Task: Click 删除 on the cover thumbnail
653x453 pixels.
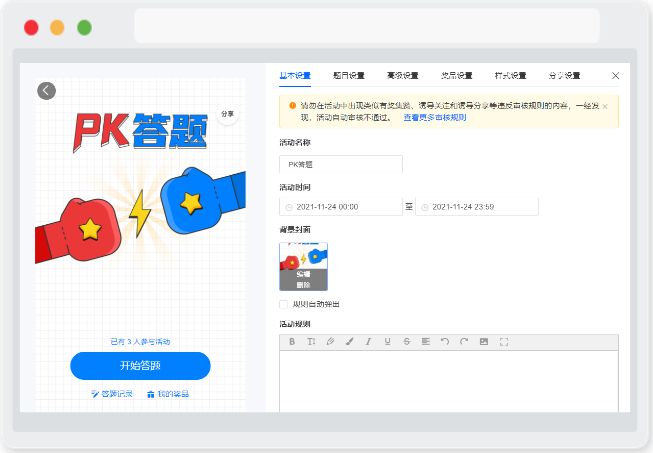Action: (303, 285)
